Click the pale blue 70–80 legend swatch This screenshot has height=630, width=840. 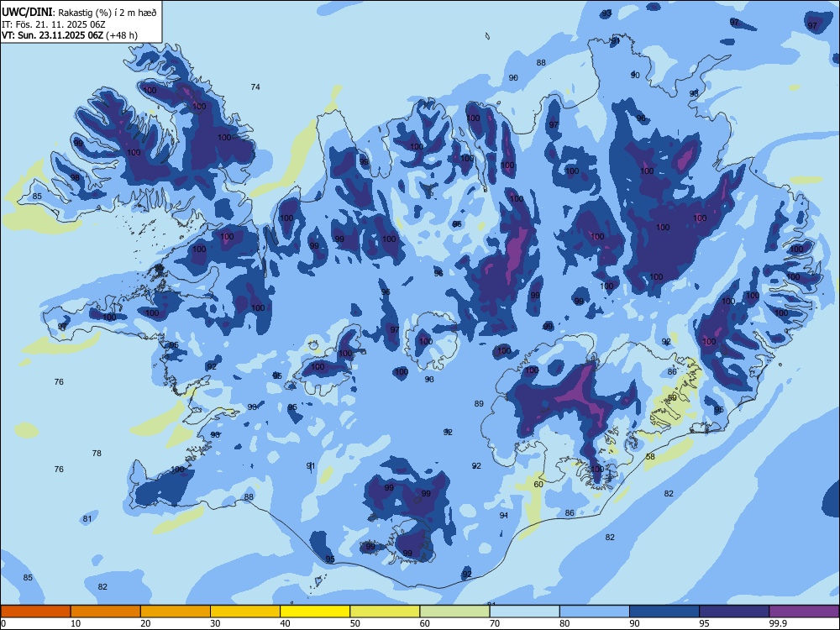(525, 612)
